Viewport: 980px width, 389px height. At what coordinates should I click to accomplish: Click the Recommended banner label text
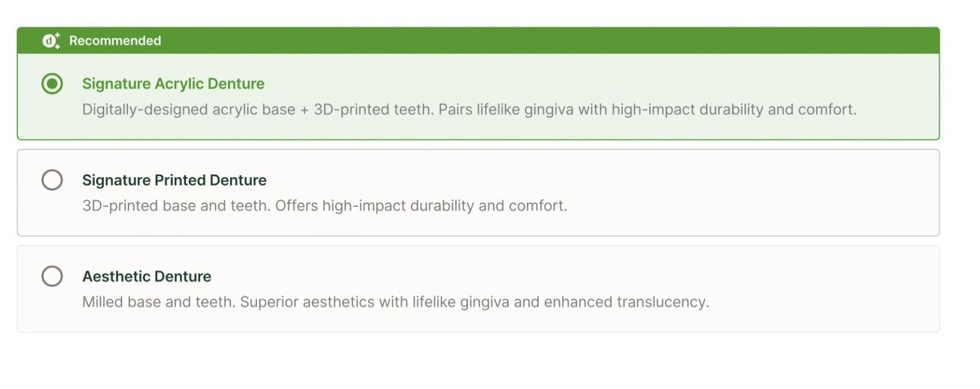tap(115, 41)
